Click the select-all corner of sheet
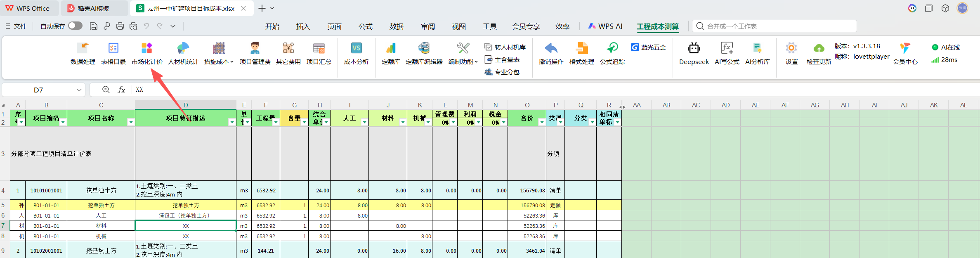Image resolution: width=980 pixels, height=258 pixels. (4, 105)
